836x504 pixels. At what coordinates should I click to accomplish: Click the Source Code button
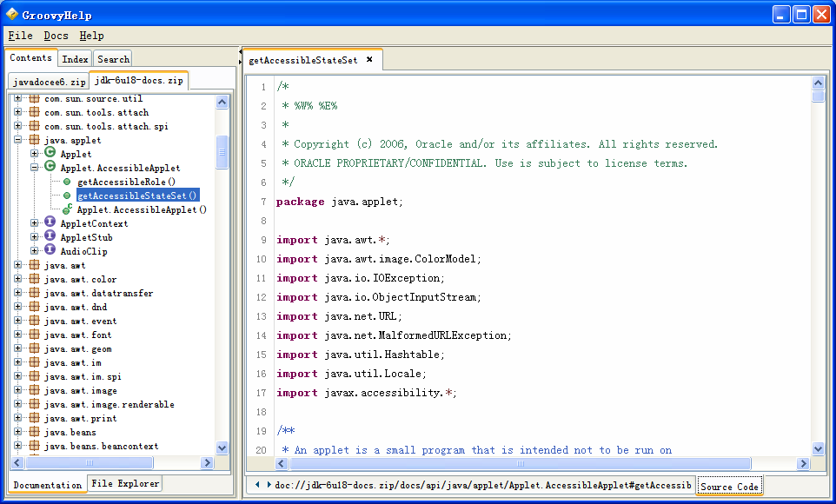[729, 487]
